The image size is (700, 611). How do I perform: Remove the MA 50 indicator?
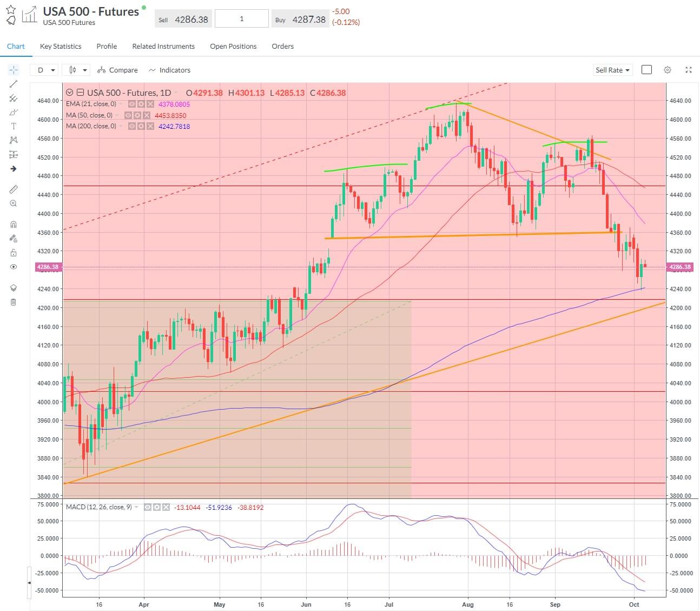click(146, 115)
